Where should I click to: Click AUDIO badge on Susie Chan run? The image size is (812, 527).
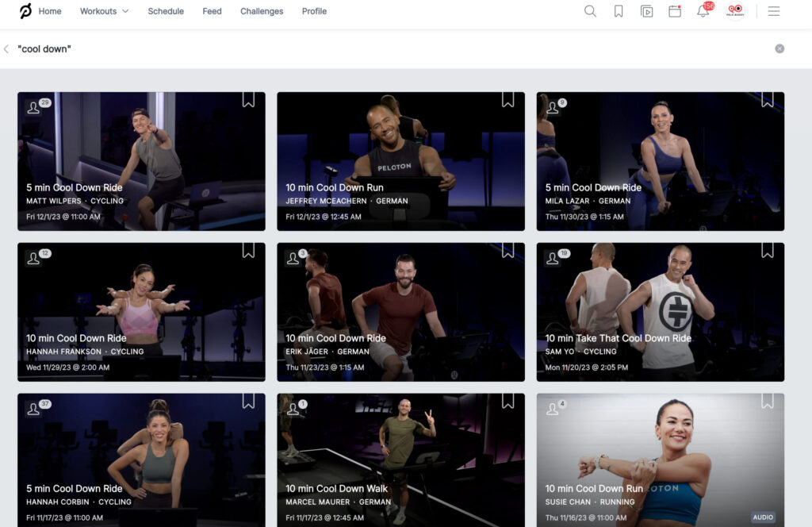click(x=763, y=517)
